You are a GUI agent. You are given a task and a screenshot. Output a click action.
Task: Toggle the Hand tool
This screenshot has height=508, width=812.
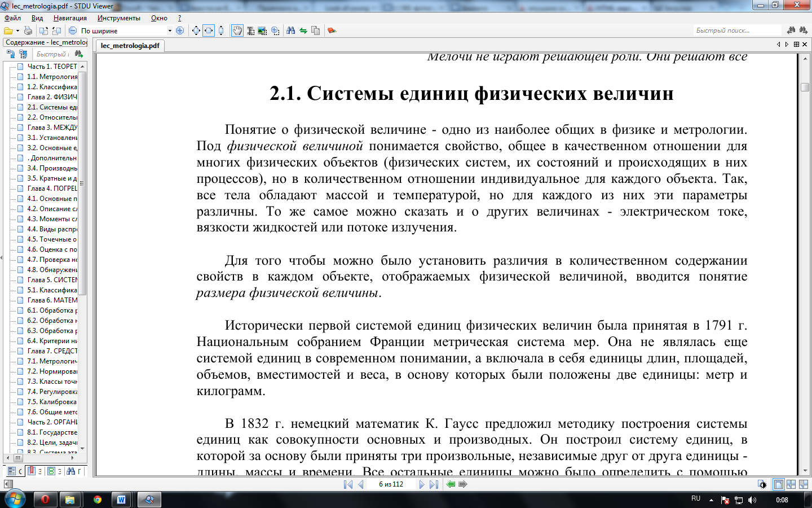pyautogui.click(x=237, y=30)
